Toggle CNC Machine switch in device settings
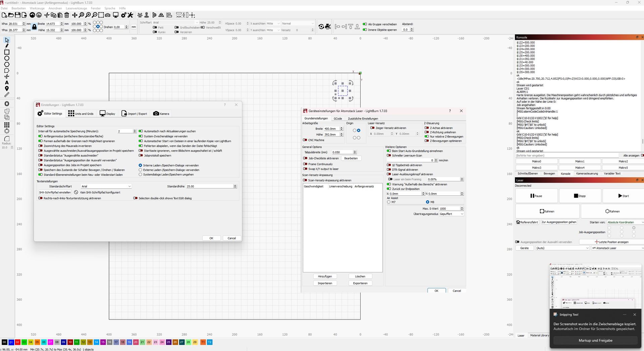The height and width of the screenshot is (351, 644). pyautogui.click(x=305, y=140)
